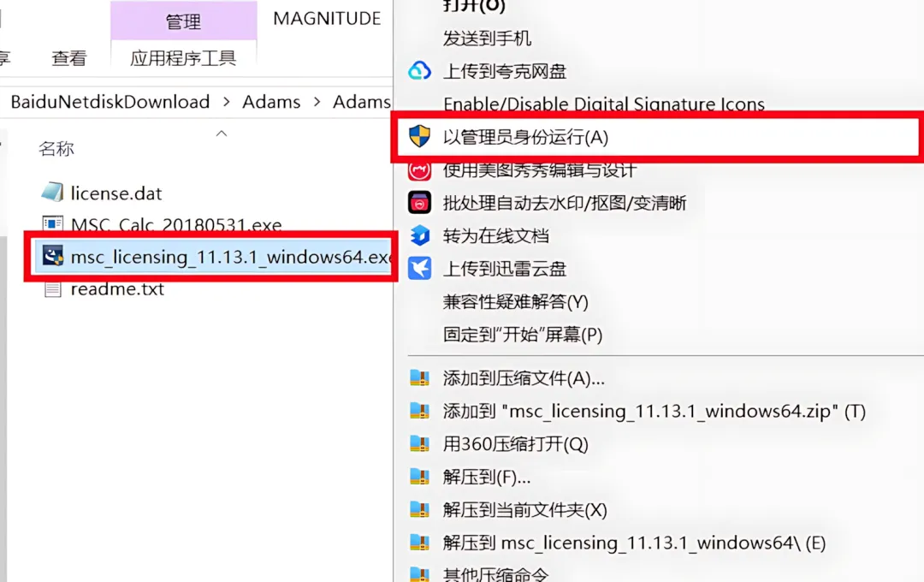Expand the chevron after first Adams folder
This screenshot has height=582, width=924.
point(317,102)
